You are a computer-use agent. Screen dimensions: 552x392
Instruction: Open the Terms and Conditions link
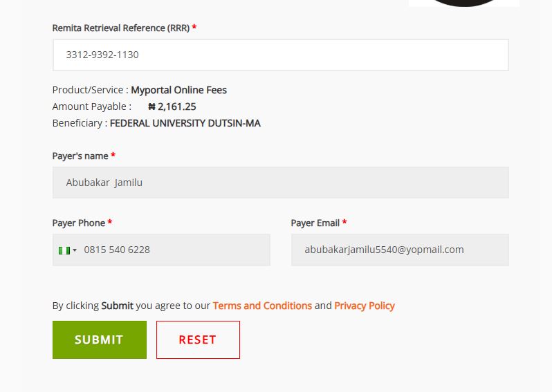(262, 306)
